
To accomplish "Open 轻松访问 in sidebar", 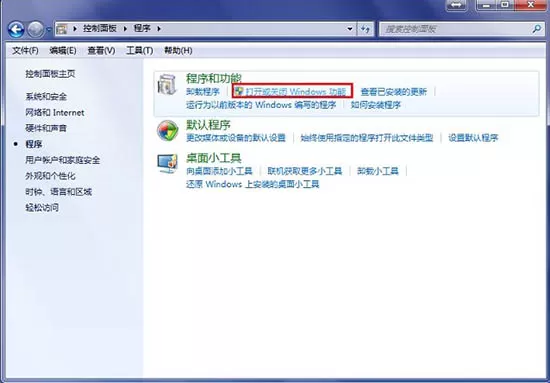I will click(42, 207).
